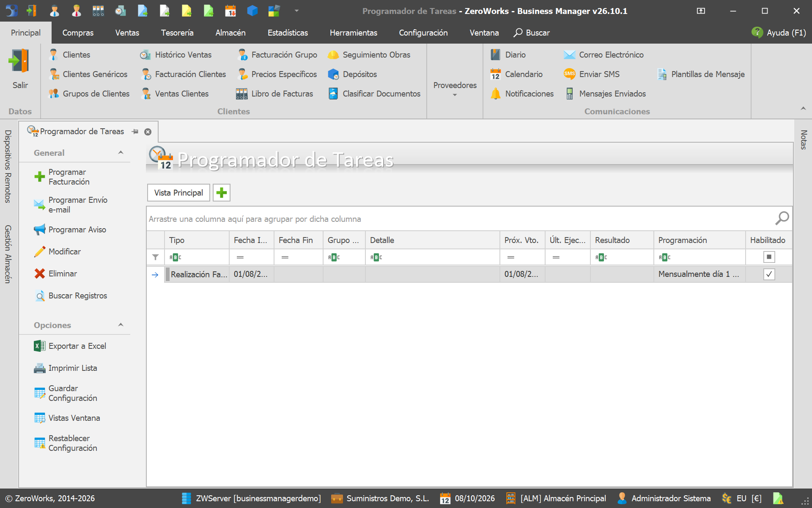812x508 pixels.
Task: Click Buscar Registros
Action: point(71,295)
